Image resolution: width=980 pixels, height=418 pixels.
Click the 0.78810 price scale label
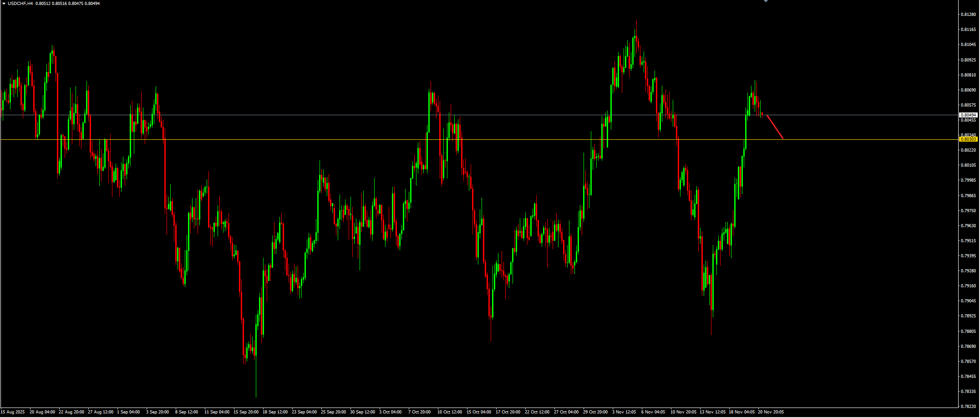point(968,331)
